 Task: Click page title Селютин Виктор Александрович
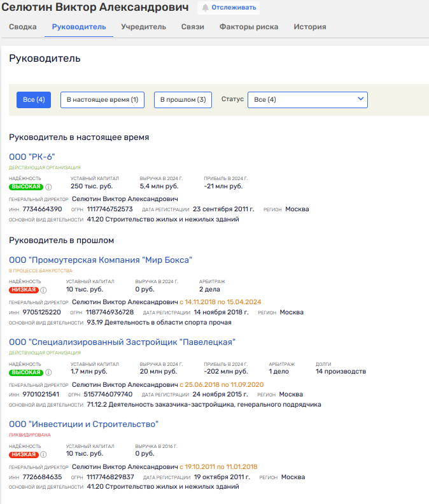(95, 7)
